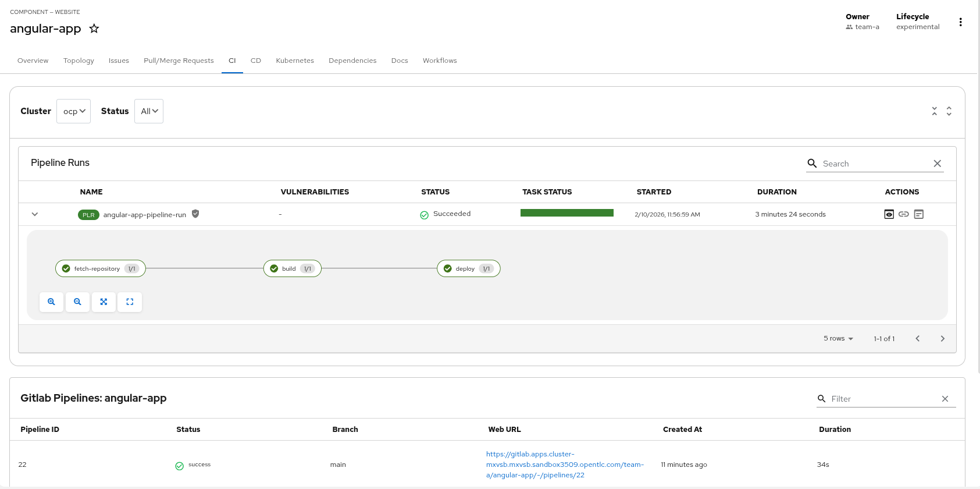Viewport: 980px width, 489px height.
Task: Change the 5 rows per page selector
Action: click(838, 338)
